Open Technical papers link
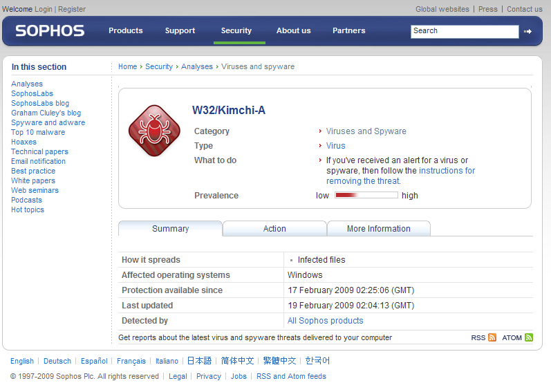 (x=39, y=151)
